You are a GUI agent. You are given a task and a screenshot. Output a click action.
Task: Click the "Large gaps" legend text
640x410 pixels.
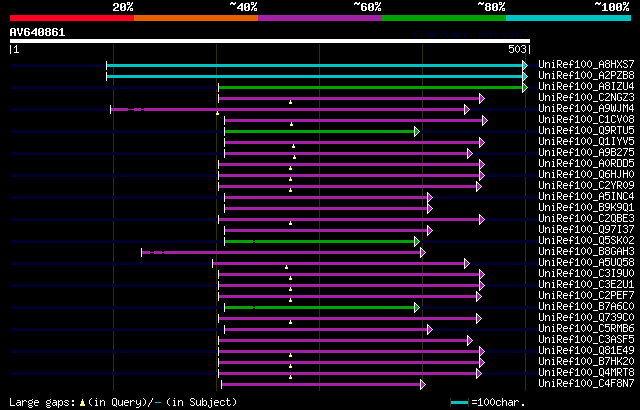pyautogui.click(x=42, y=402)
